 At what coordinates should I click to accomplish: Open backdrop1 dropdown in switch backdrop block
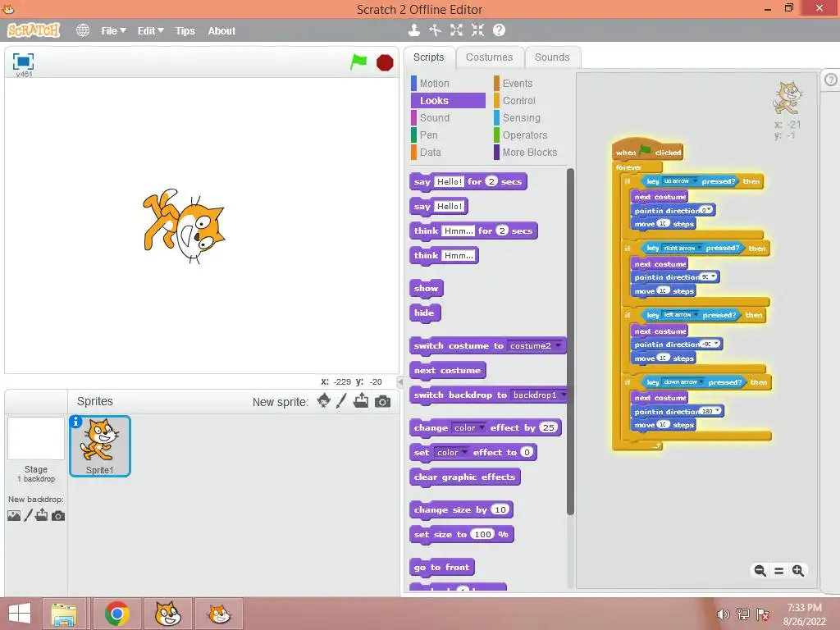point(538,395)
